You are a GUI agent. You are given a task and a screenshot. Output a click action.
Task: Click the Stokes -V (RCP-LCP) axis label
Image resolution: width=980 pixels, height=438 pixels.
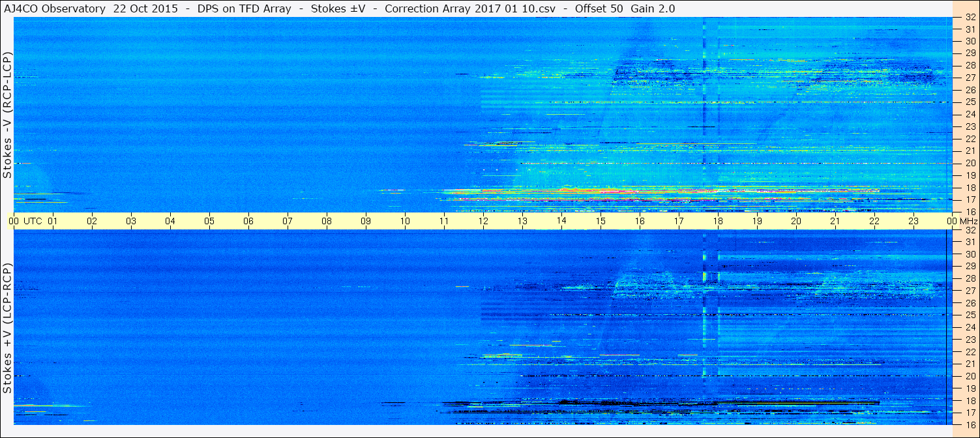pyautogui.click(x=7, y=115)
